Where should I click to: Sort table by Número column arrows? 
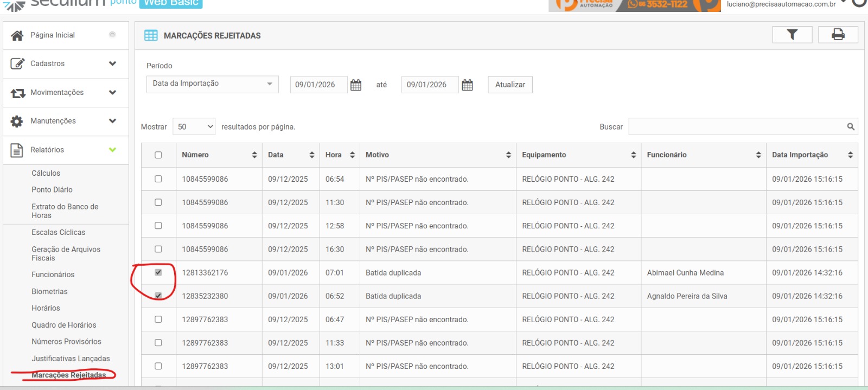click(x=254, y=155)
